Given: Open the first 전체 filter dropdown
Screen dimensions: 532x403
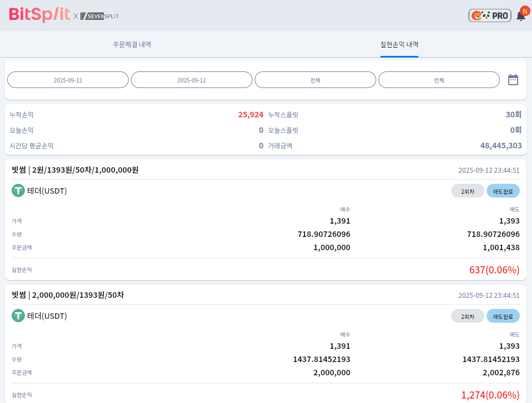Looking at the screenshot, I should 315,80.
